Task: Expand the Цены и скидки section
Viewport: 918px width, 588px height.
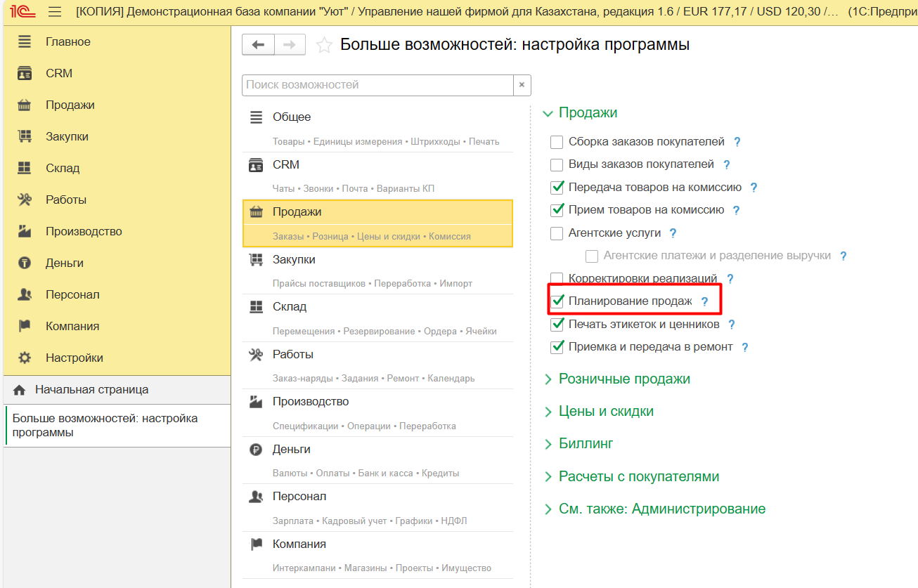Action: [605, 412]
